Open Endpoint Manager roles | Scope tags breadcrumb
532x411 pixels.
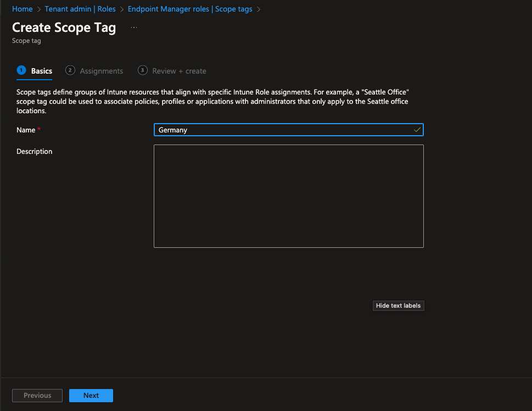pyautogui.click(x=189, y=9)
